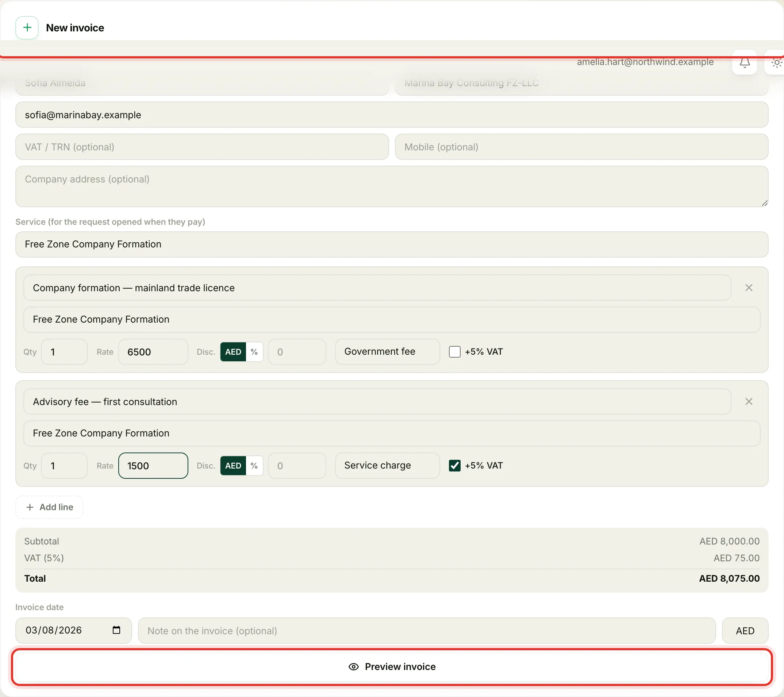Click the Preview invoice button

click(x=392, y=667)
